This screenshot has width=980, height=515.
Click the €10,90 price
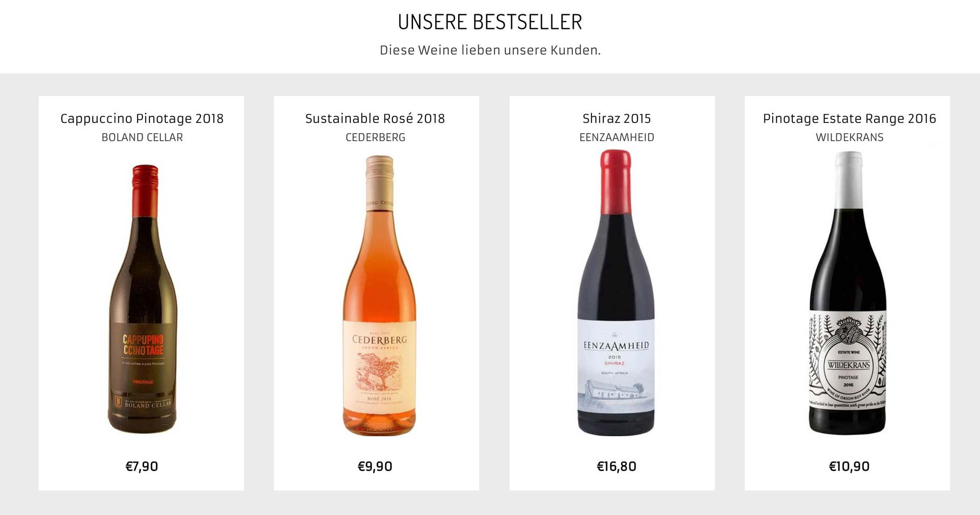tap(849, 466)
